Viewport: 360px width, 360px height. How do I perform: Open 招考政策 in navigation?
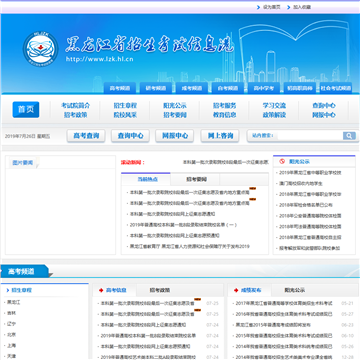click(x=75, y=115)
